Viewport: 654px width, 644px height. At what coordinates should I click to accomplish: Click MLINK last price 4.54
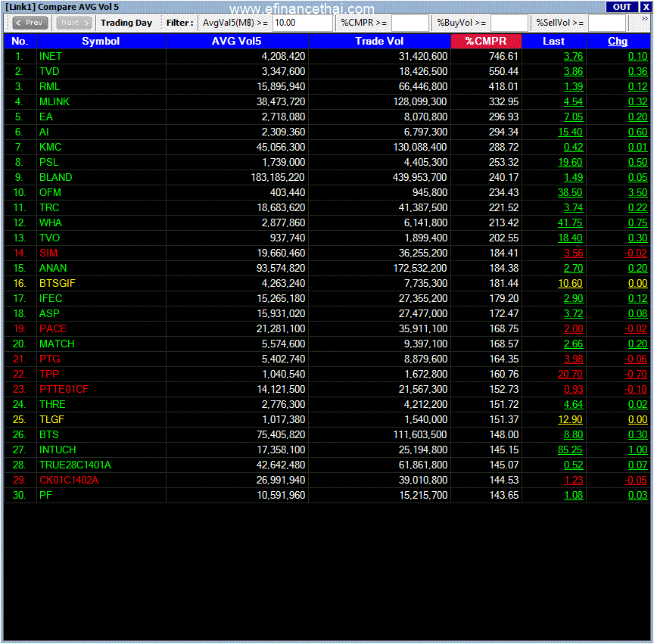click(x=574, y=101)
